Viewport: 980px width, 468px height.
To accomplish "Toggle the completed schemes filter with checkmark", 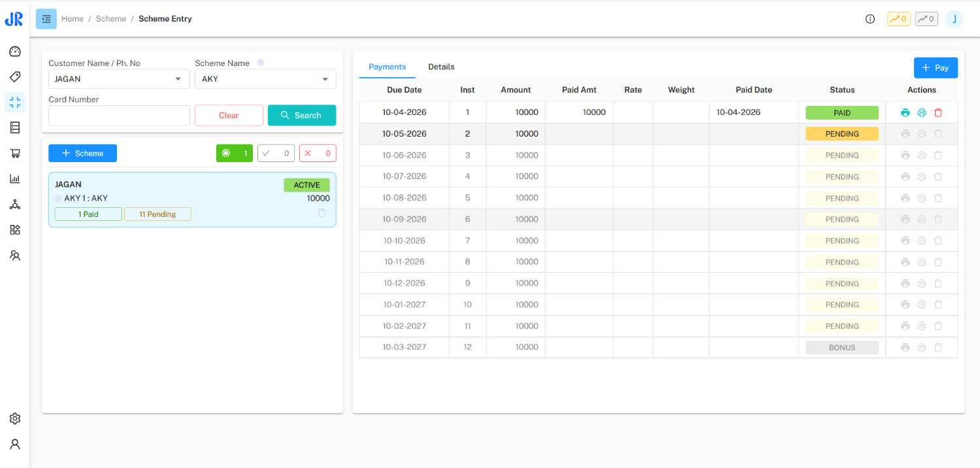I will [x=276, y=153].
